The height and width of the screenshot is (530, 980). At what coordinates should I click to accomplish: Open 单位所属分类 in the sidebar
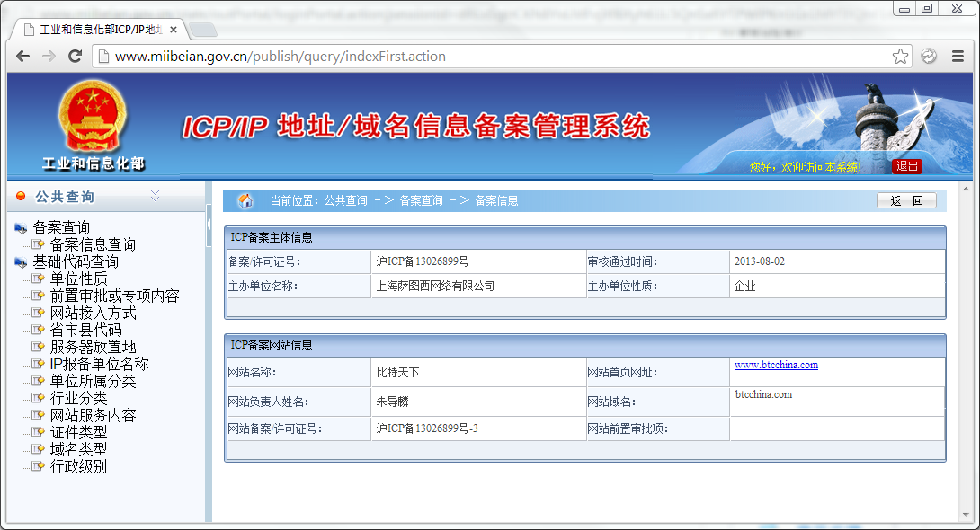tap(94, 381)
